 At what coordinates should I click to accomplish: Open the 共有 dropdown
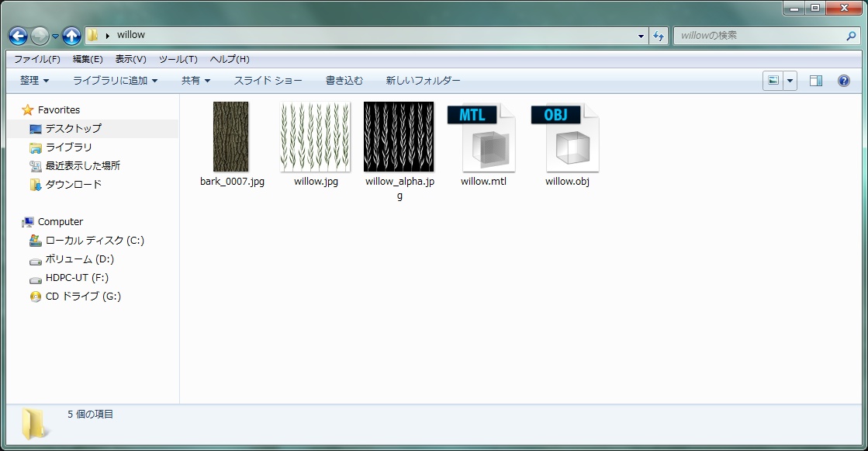pos(196,80)
